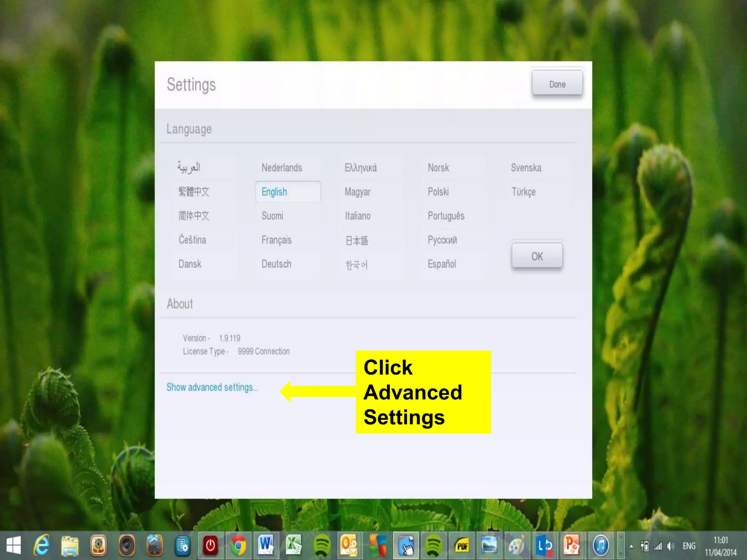Open the Windows Start button
The image size is (747, 560).
click(13, 546)
